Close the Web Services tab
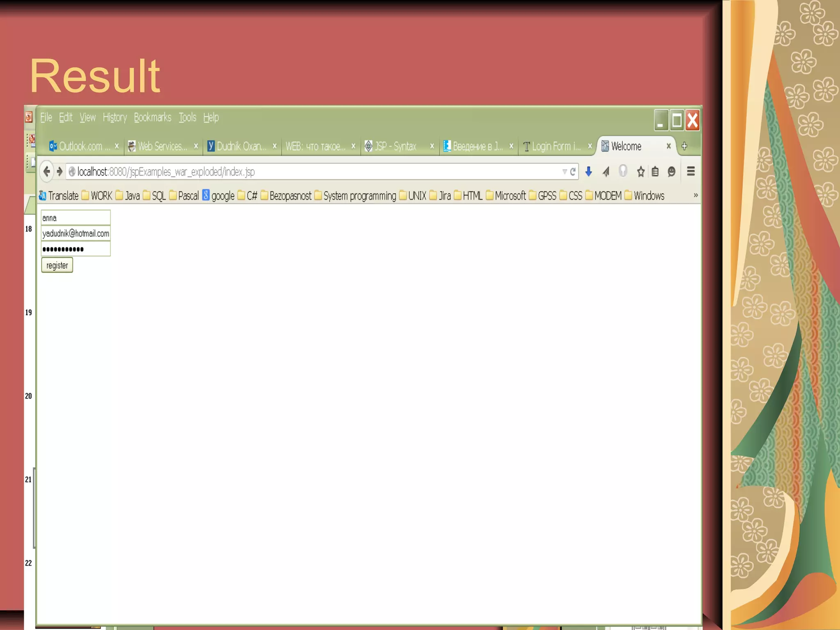840x630 pixels. [x=196, y=146]
